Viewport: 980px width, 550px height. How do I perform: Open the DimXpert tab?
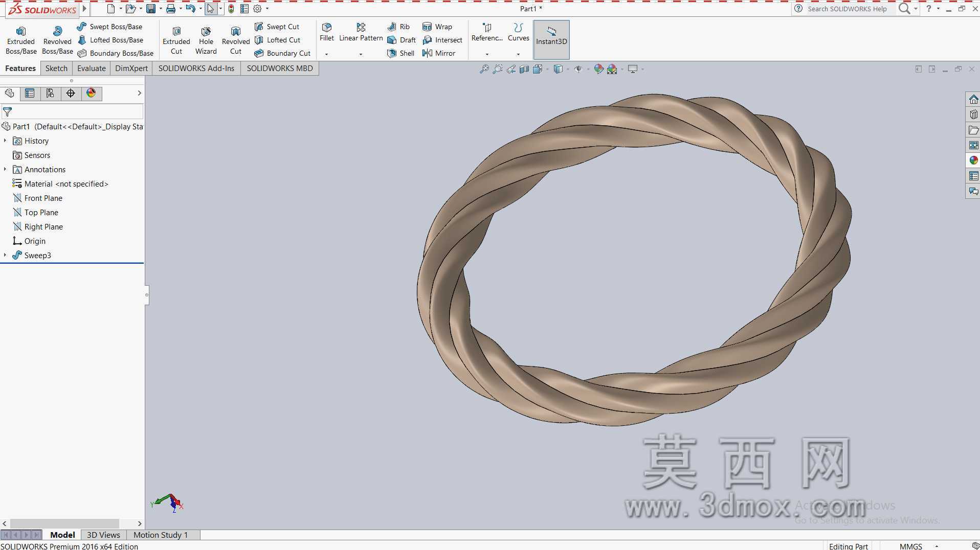[x=131, y=68]
